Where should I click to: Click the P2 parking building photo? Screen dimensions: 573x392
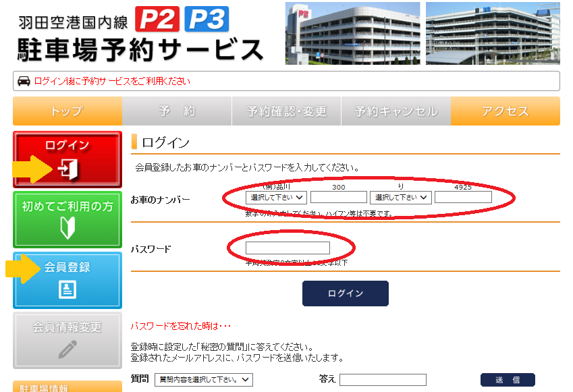353,33
